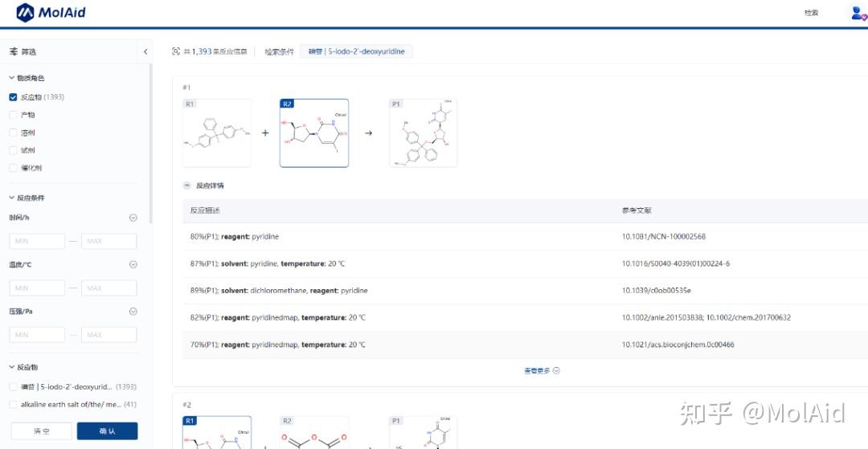This screenshot has width=868, height=449.
Task: Open the user account avatar icon
Action: pos(858,13)
